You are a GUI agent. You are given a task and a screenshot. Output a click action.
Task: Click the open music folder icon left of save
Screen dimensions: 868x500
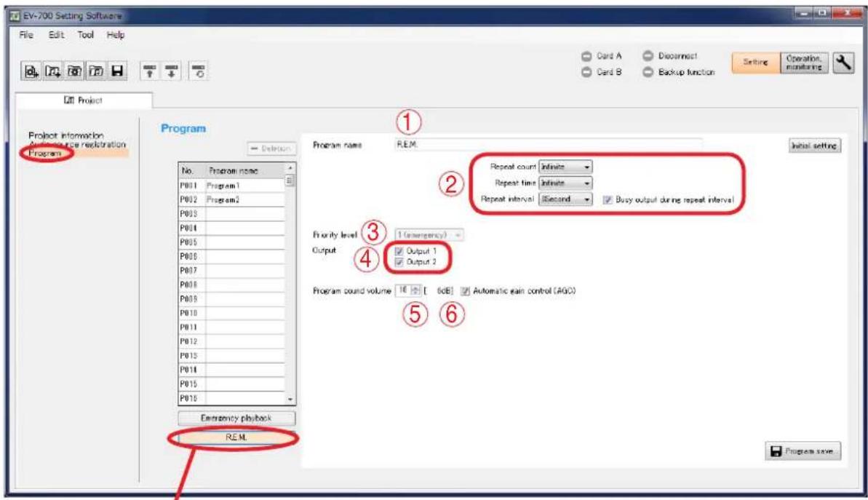[x=96, y=71]
